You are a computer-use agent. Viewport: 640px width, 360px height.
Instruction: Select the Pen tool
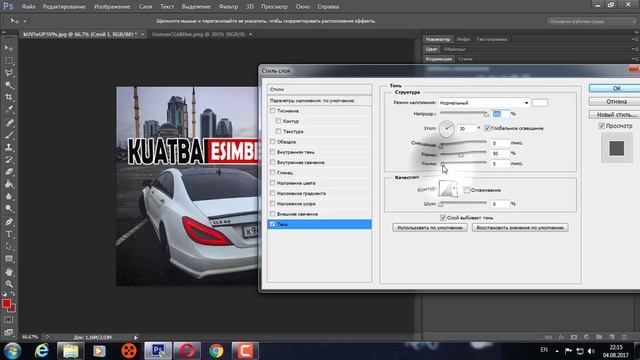coord(9,222)
